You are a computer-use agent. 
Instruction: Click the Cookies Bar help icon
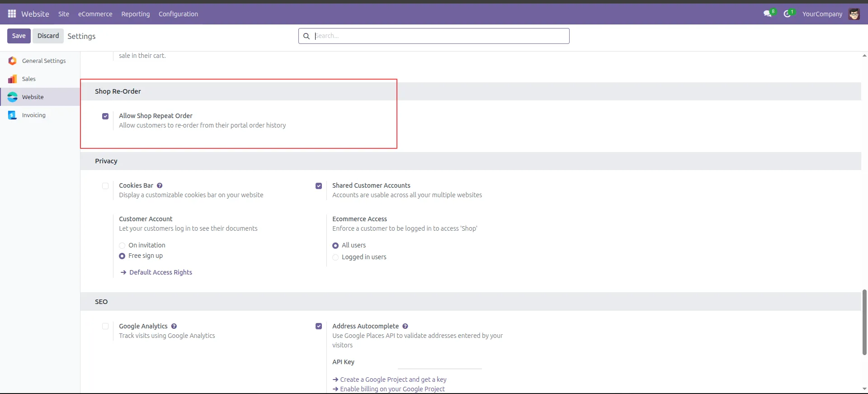(x=160, y=185)
